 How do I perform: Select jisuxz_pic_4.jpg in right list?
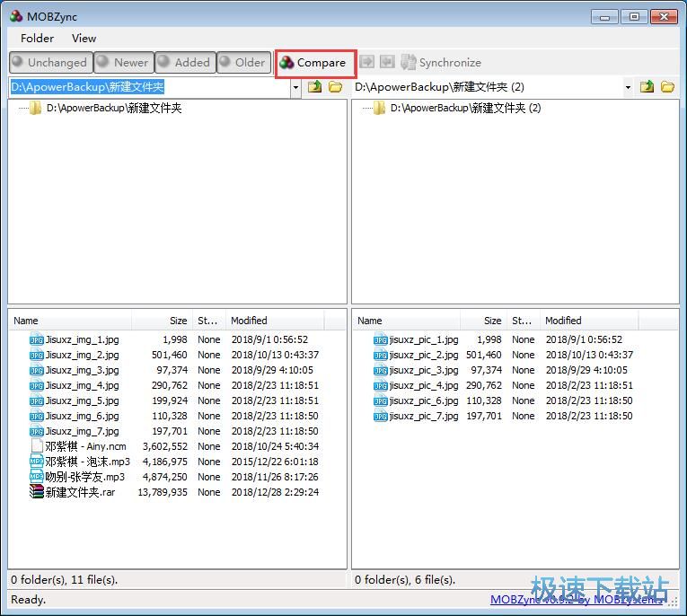tap(424, 385)
